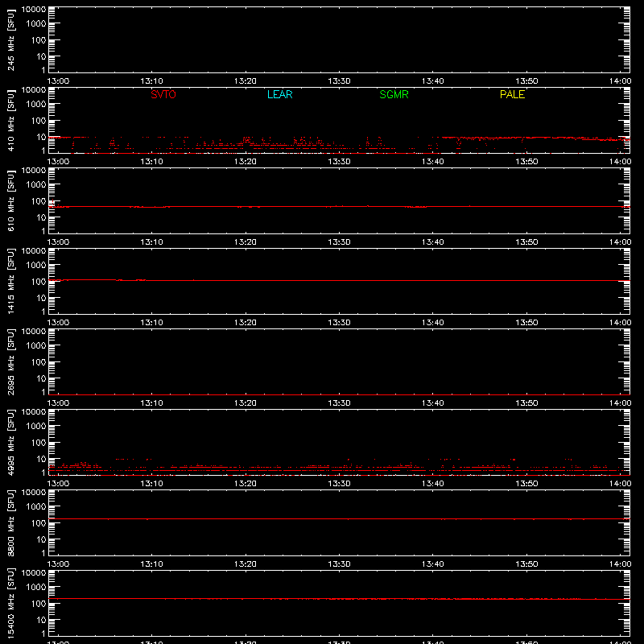Click the 1000 tick of 410 MHz panel
This screenshot has width=644, height=644.
pos(36,105)
